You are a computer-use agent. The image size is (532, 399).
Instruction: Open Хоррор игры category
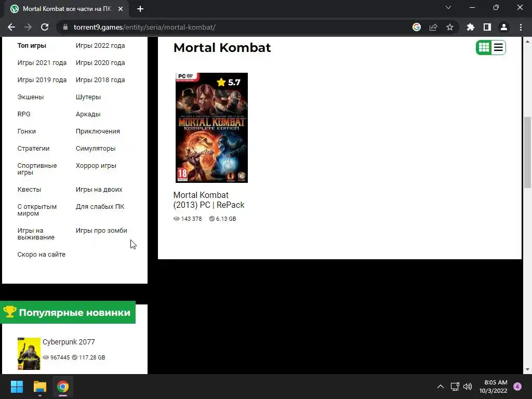point(96,166)
